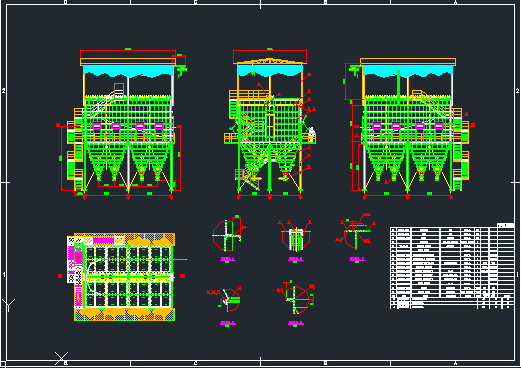521x368 pixels.
Task: Click the magenta label under the T-shaped detail
Action: (357, 259)
